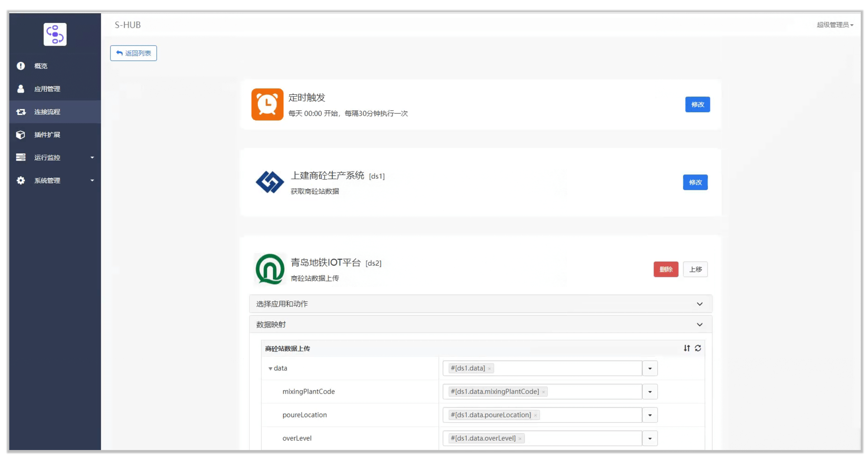Viewport: 868px width, 461px height.
Task: Click 修改 on the 定时触发 card
Action: (697, 104)
